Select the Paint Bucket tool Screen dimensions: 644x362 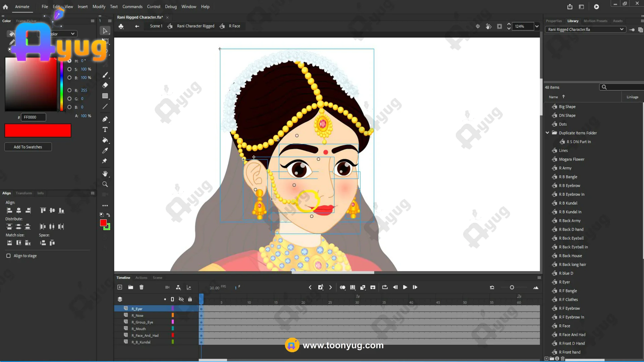coord(105,140)
